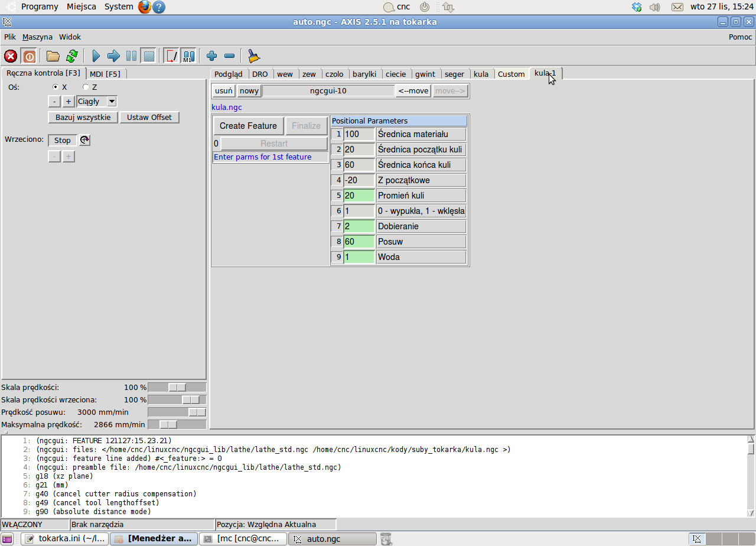Open the network indicator icon in top panel
This screenshot has height=546, width=756.
448,7
